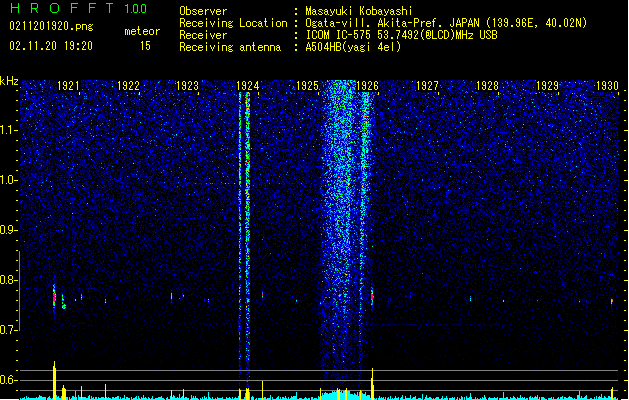The width and height of the screenshot is (629, 400).
Task: Click the 'meteor' label
Action: pyautogui.click(x=142, y=31)
